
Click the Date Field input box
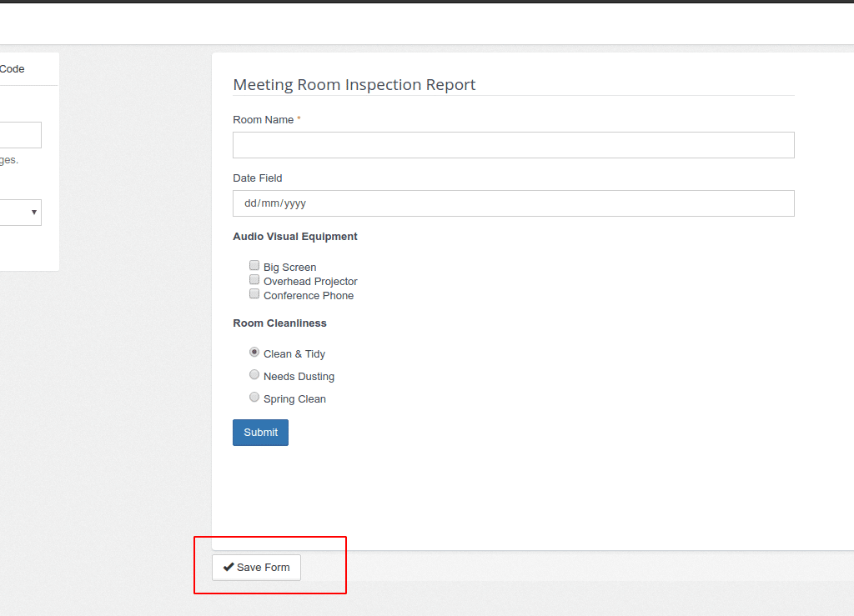tap(513, 203)
